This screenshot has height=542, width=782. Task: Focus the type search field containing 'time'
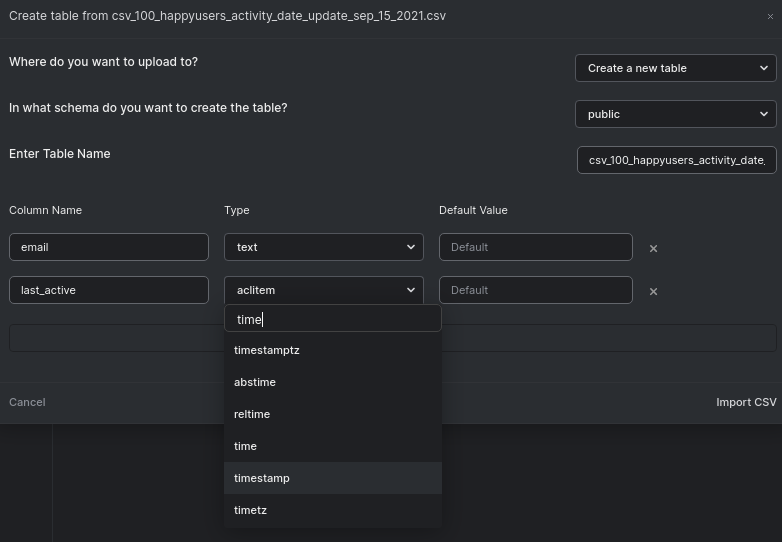(333, 319)
